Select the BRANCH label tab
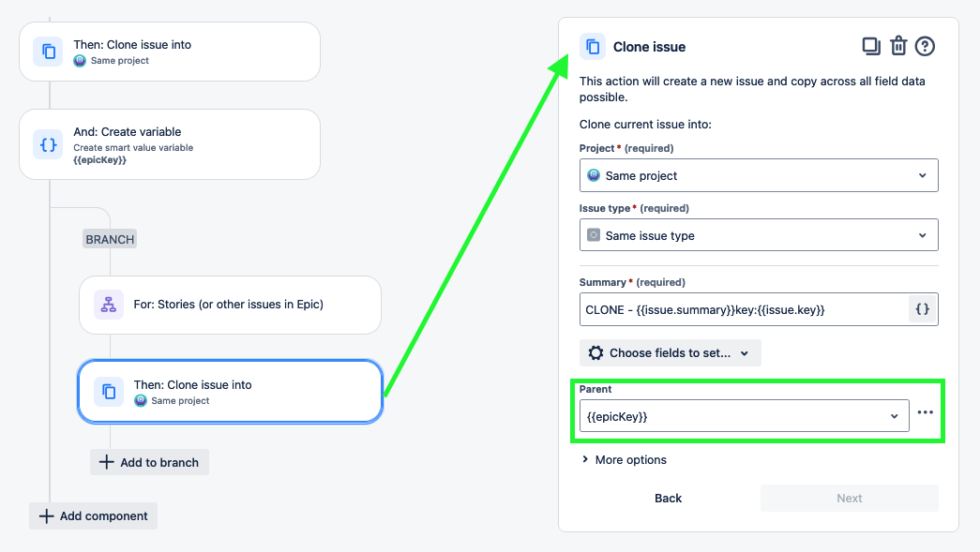This screenshot has width=980, height=552. point(109,239)
